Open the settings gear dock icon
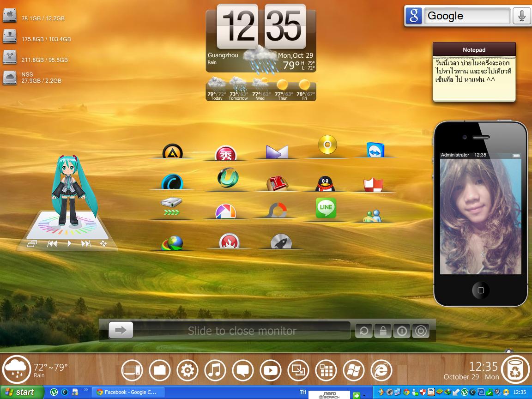The image size is (532, 399). coord(187,370)
